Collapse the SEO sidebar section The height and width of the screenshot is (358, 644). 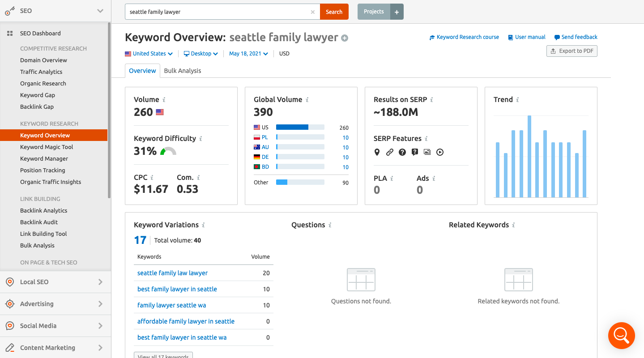tap(100, 11)
